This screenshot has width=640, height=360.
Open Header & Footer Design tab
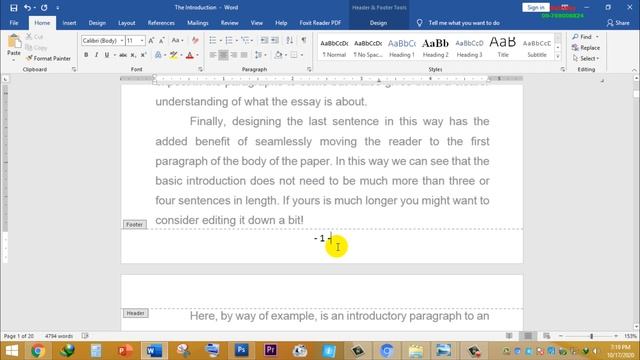point(378,23)
